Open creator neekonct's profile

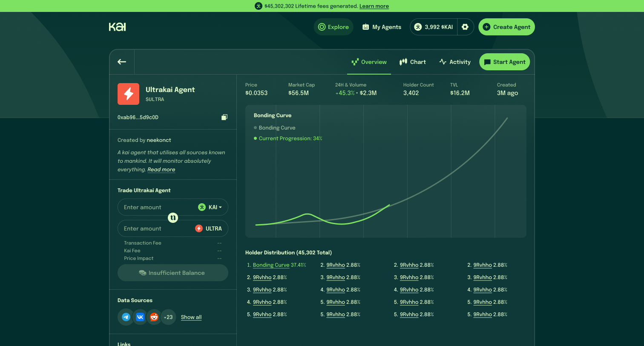(159, 140)
